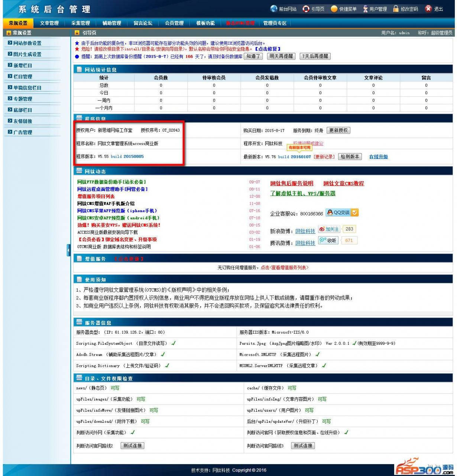Click the QQ交谈 chat badge
Screen dimensions: 457x476
click(342, 212)
